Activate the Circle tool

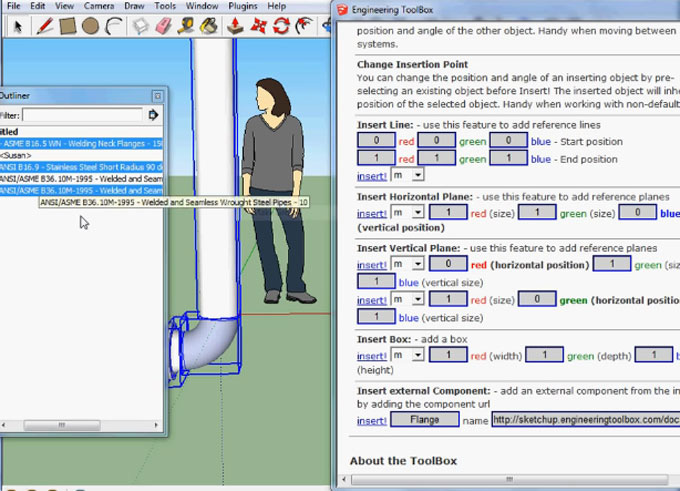pos(90,26)
